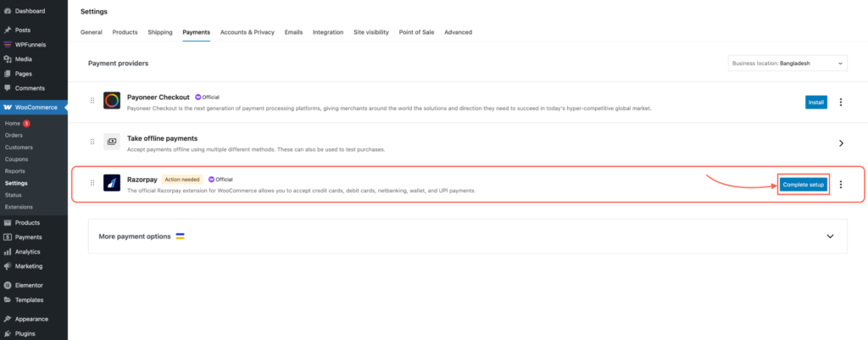Open Razorpay three-dot options menu

[x=841, y=184]
